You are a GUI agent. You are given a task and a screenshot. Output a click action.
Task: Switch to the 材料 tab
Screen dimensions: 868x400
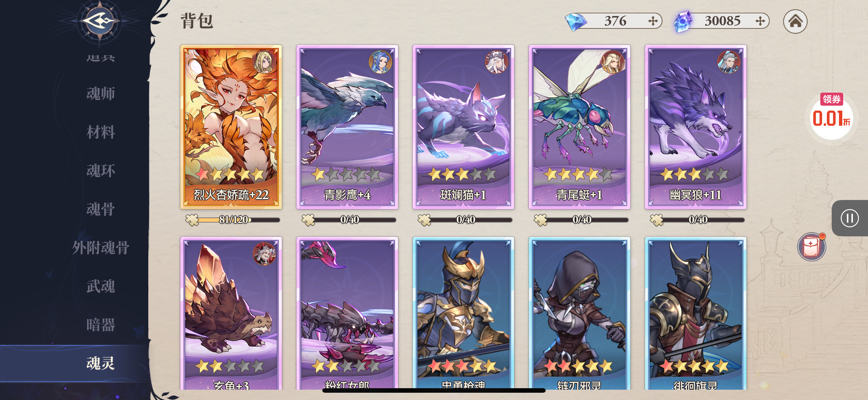(100, 132)
